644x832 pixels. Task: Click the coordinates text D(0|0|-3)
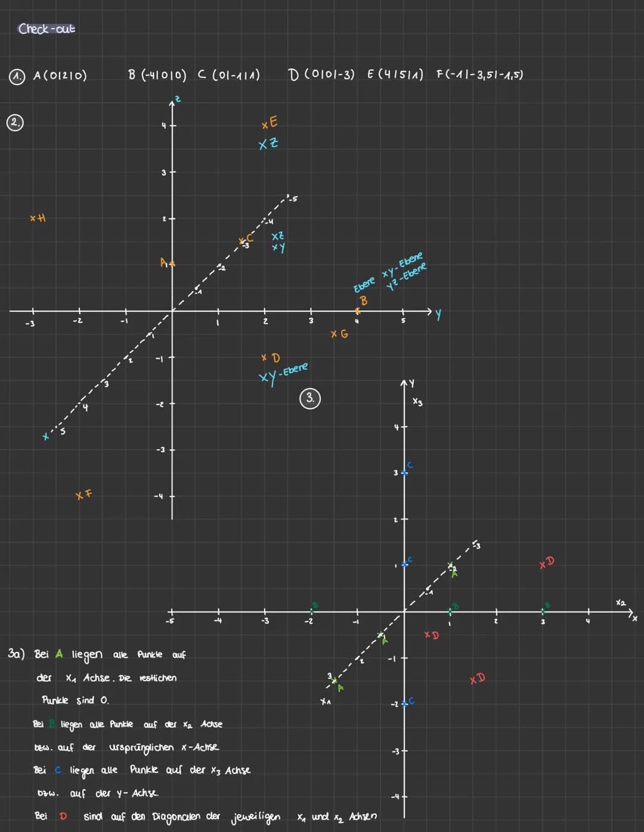tap(321, 75)
